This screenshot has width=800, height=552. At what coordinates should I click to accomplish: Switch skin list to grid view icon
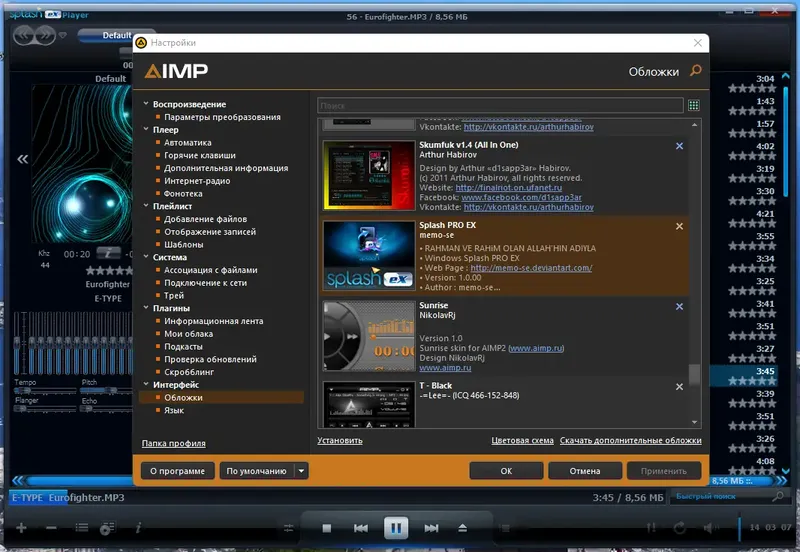693,106
